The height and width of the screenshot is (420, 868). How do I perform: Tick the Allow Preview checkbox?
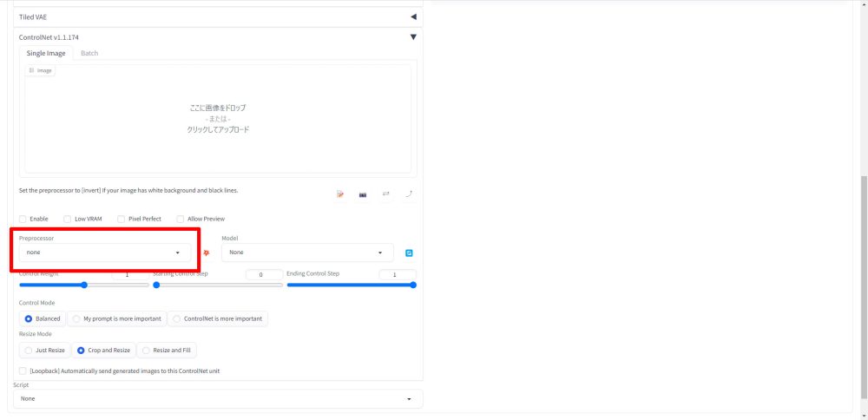tap(181, 219)
